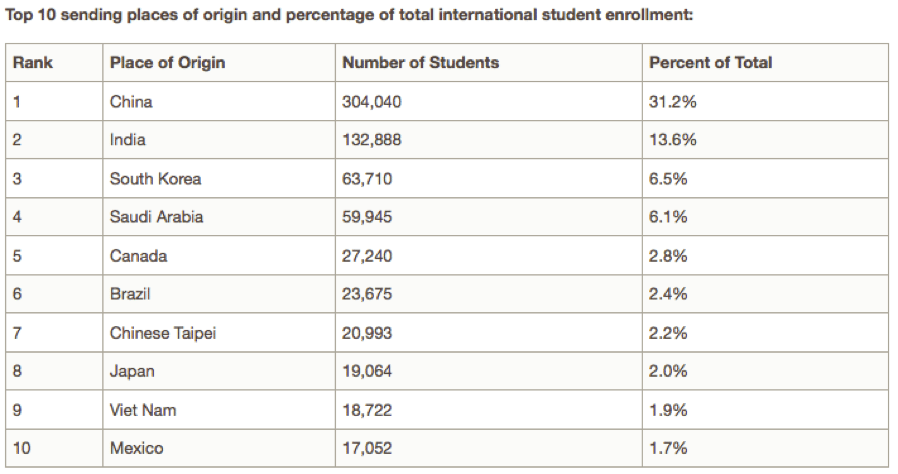Click the Japan cell
The width and height of the screenshot is (898, 474).
[131, 371]
